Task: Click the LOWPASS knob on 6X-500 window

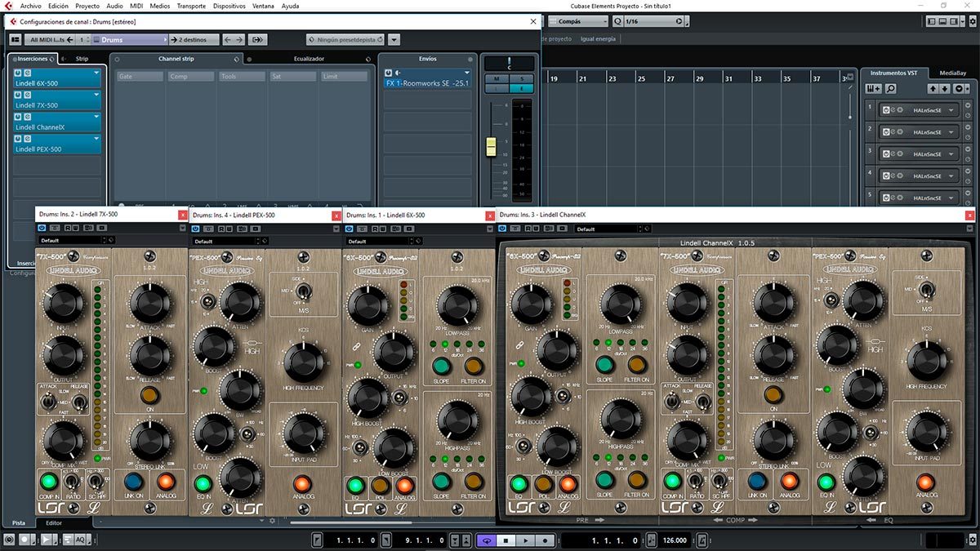Action: click(458, 305)
